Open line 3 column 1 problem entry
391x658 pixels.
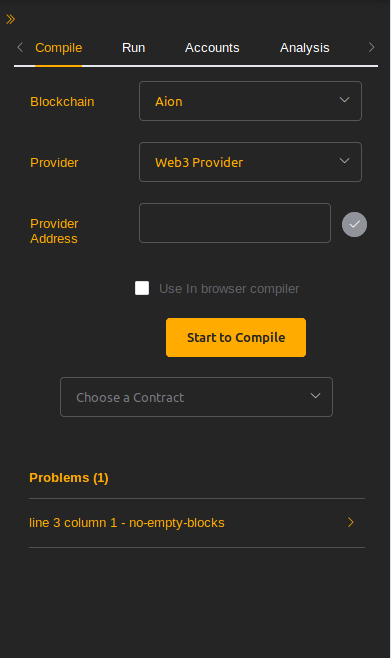pos(197,523)
